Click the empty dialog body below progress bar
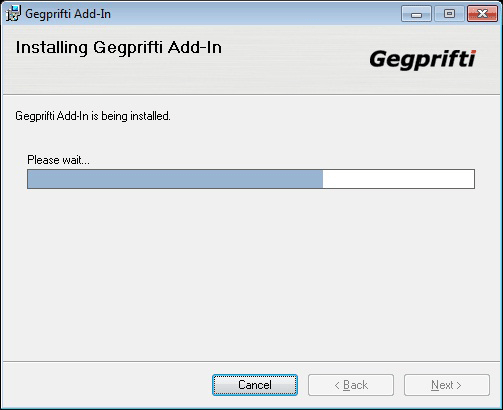503x410 pixels. [x=251, y=273]
